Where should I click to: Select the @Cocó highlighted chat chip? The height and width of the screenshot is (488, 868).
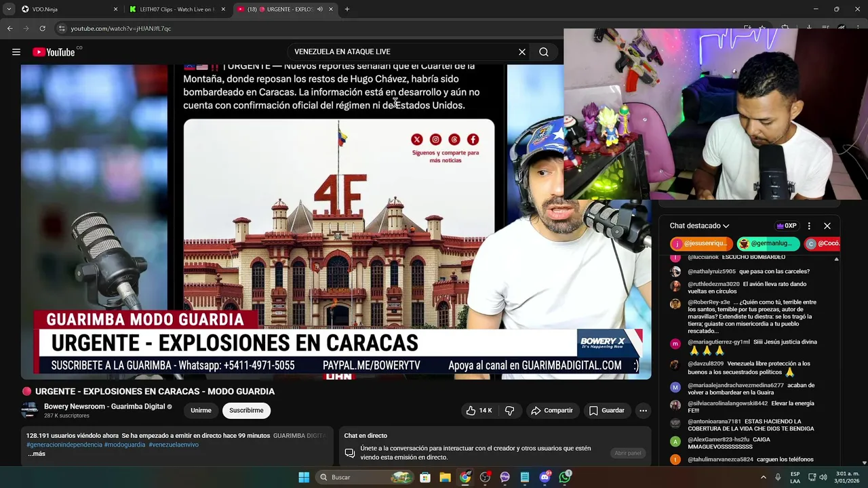[x=823, y=244]
